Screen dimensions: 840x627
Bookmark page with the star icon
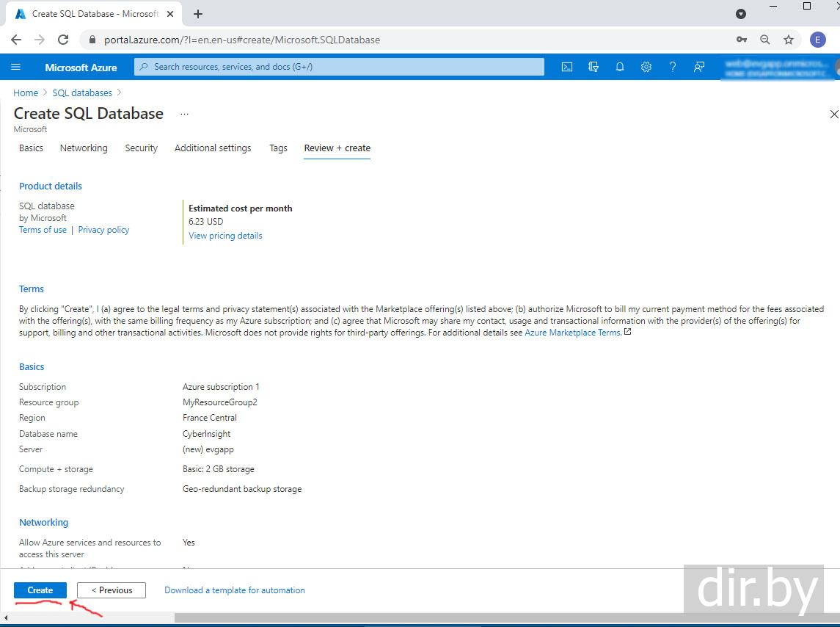tap(789, 40)
